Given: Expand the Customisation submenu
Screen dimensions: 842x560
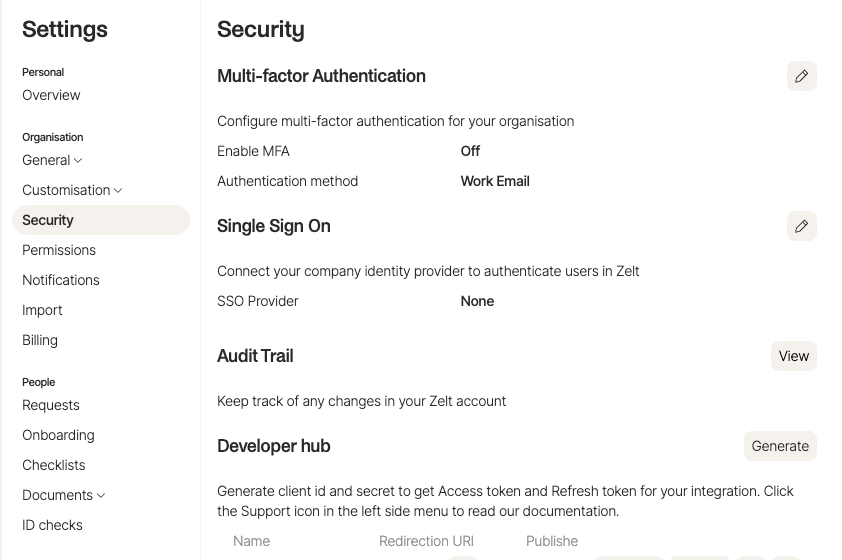Looking at the screenshot, I should click(118, 190).
